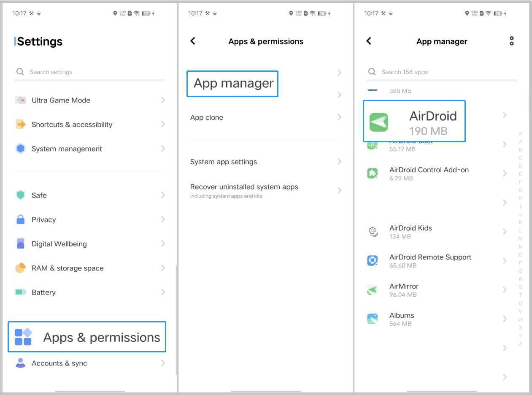Expand Recover uninstalled system apps chevron
The image size is (532, 395).
tap(340, 190)
